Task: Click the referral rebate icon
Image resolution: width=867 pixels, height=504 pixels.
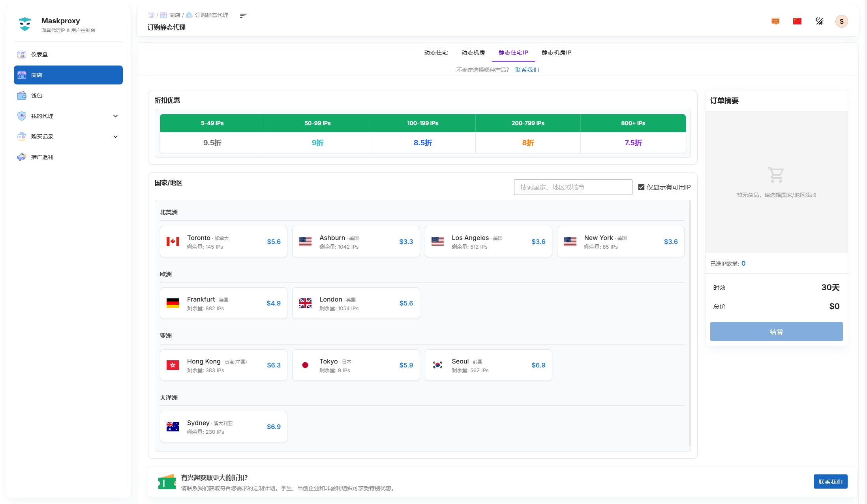Action: click(x=22, y=157)
